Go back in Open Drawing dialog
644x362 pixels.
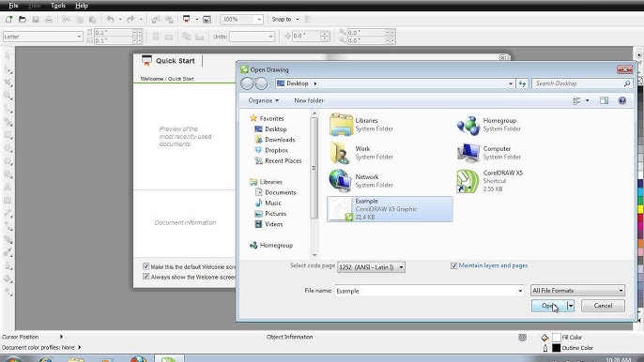(247, 83)
